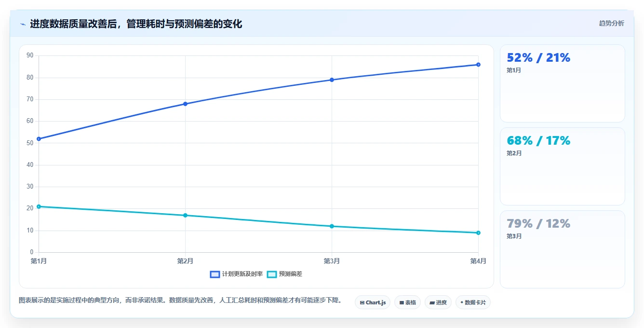Click the 第4月 x-axis label
Image resolution: width=644 pixels, height=328 pixels.
(x=478, y=261)
